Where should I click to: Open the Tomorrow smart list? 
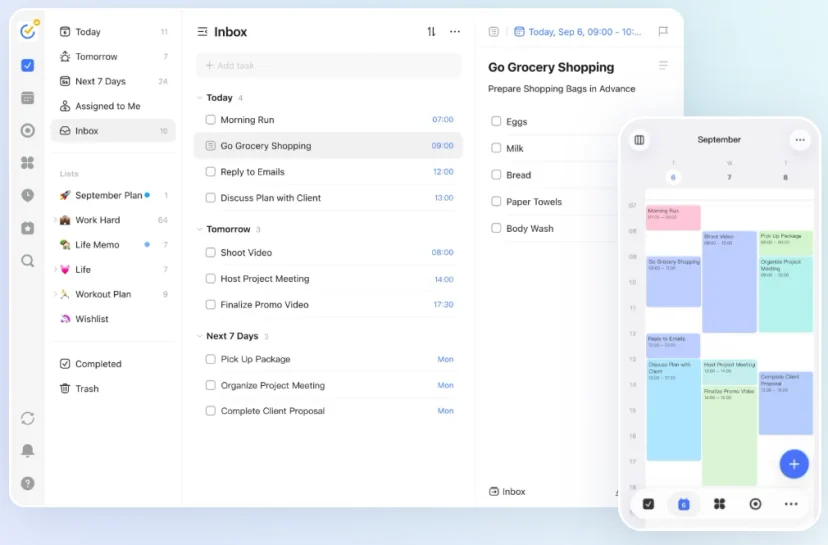click(x=113, y=57)
